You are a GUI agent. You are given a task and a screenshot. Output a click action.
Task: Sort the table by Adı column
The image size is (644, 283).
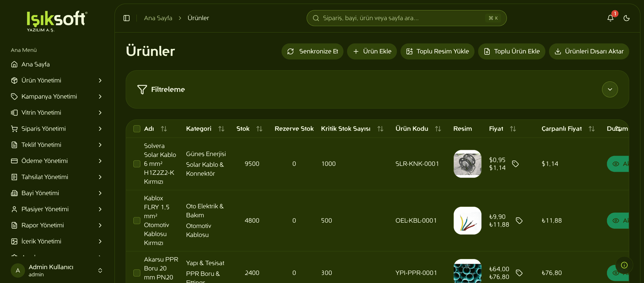click(164, 129)
